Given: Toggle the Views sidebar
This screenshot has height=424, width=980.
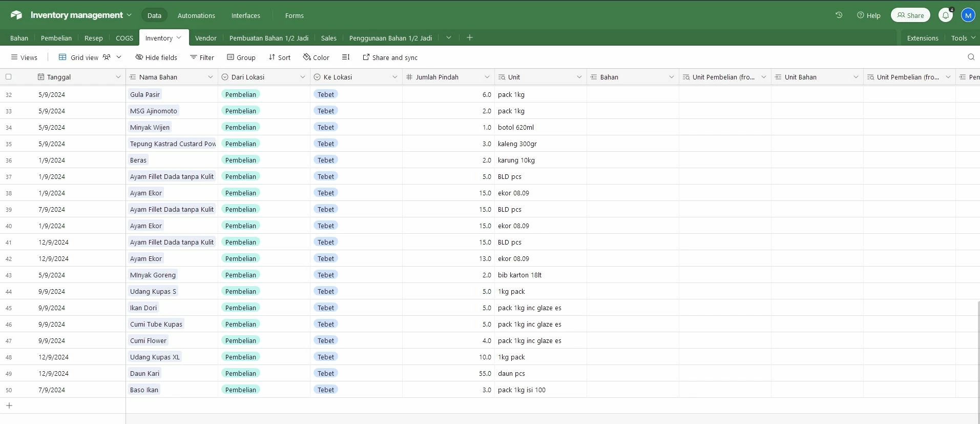Looking at the screenshot, I should click(x=24, y=57).
